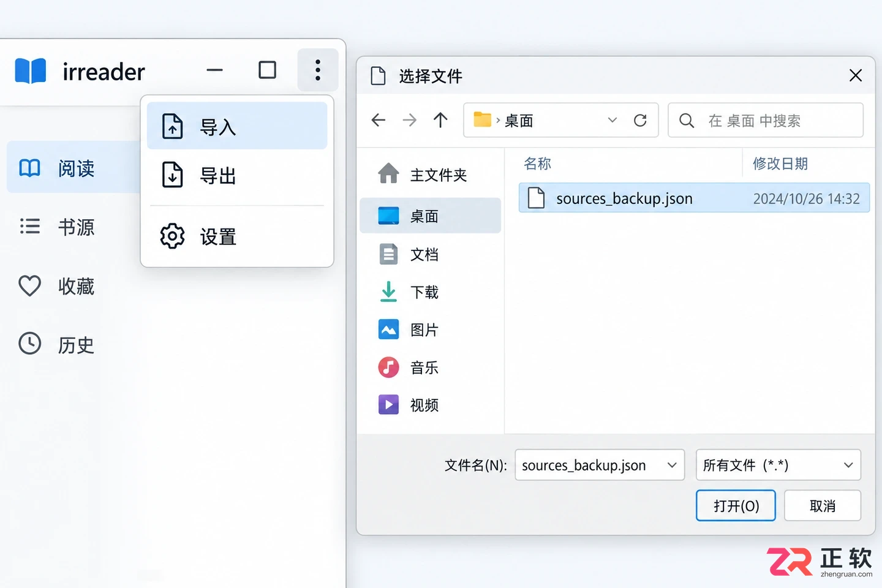Image resolution: width=882 pixels, height=588 pixels.
Task: Go up one folder level
Action: click(x=440, y=120)
